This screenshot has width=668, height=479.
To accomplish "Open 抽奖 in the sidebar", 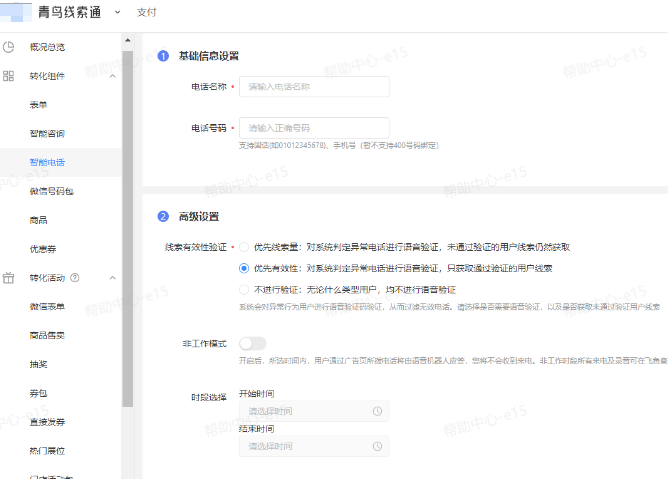I will 38,364.
